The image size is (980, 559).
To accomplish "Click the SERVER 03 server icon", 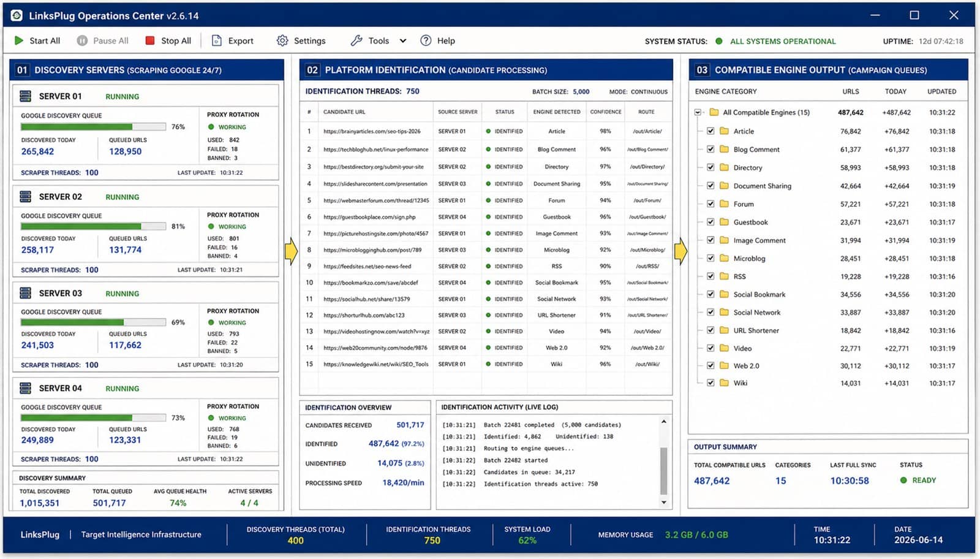I will pyautogui.click(x=26, y=293).
